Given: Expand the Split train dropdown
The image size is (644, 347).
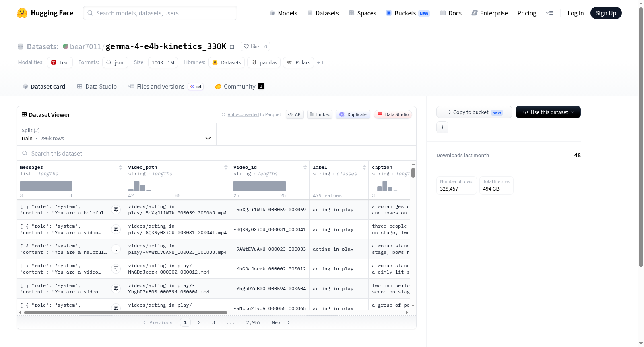Looking at the screenshot, I should pos(116,134).
